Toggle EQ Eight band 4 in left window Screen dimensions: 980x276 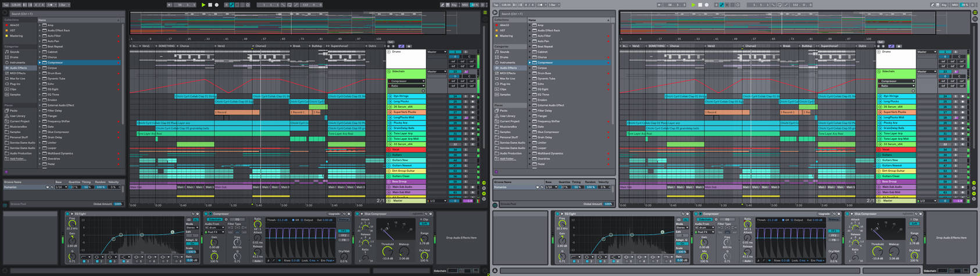click(125, 261)
